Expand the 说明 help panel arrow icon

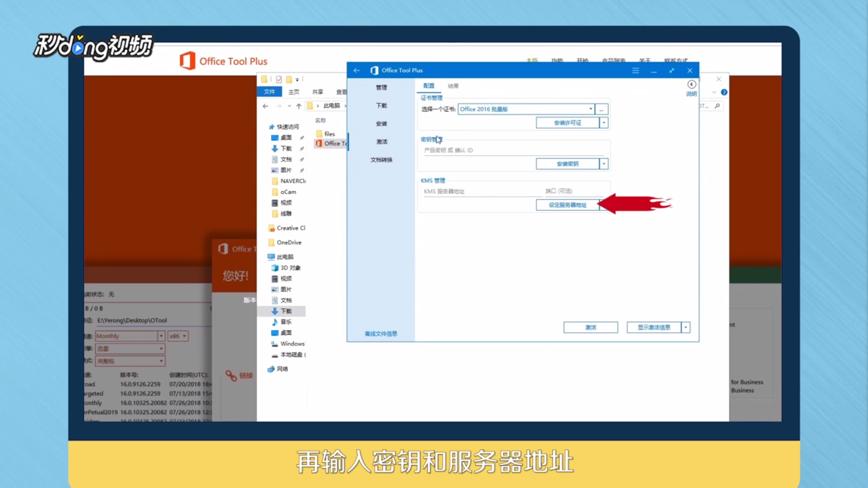coord(691,84)
